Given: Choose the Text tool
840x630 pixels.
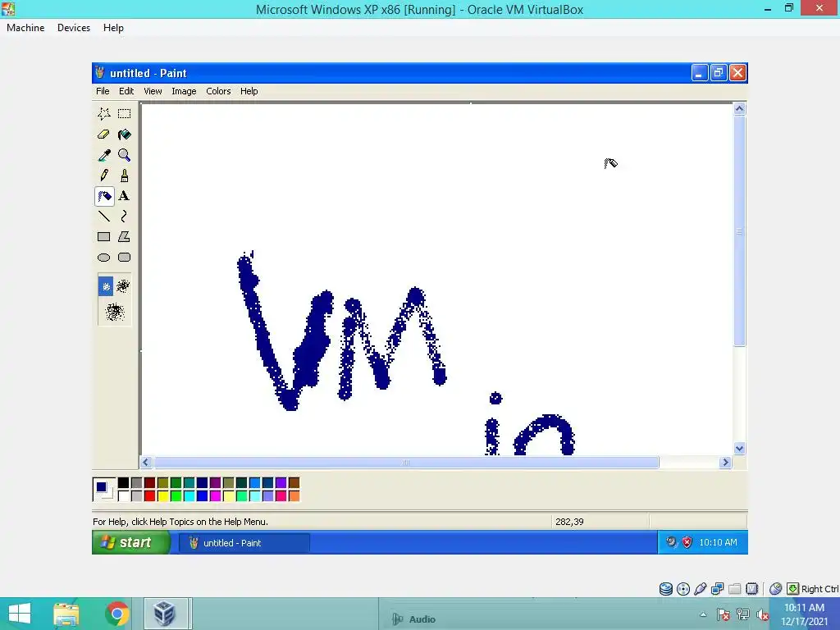Looking at the screenshot, I should 125,196.
